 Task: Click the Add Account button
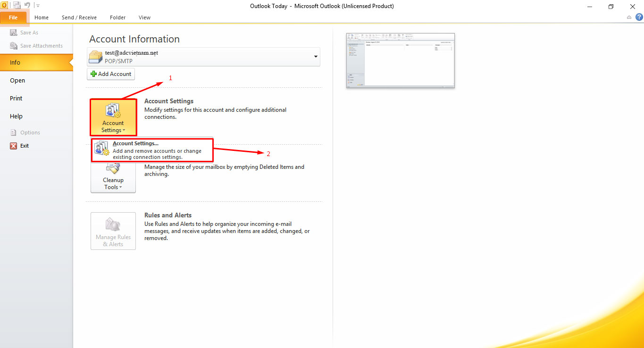click(x=111, y=74)
